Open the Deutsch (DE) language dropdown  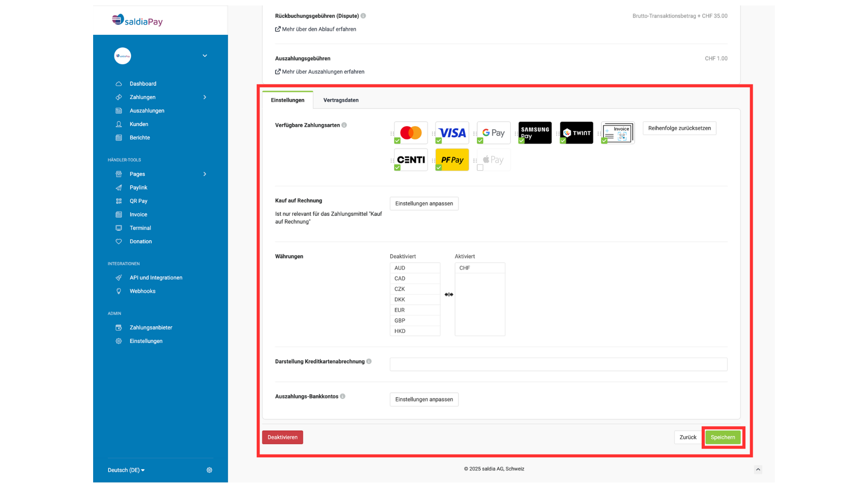click(x=126, y=470)
